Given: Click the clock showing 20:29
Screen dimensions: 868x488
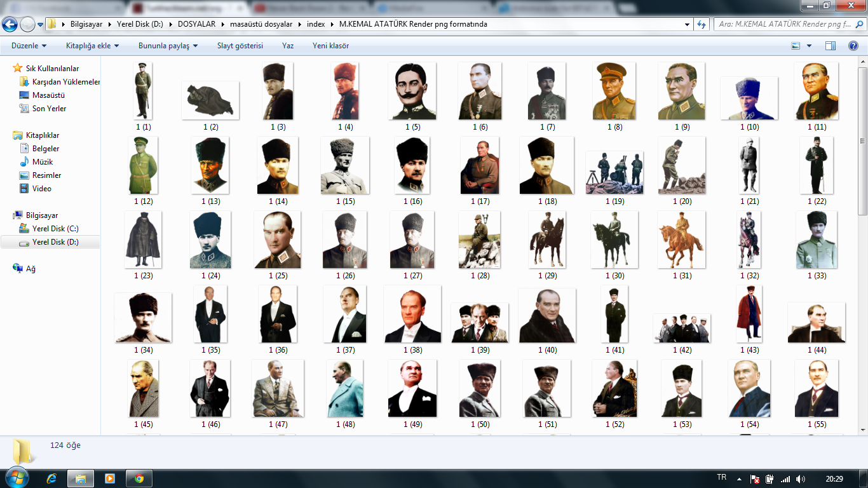Looking at the screenshot, I should pos(834,478).
